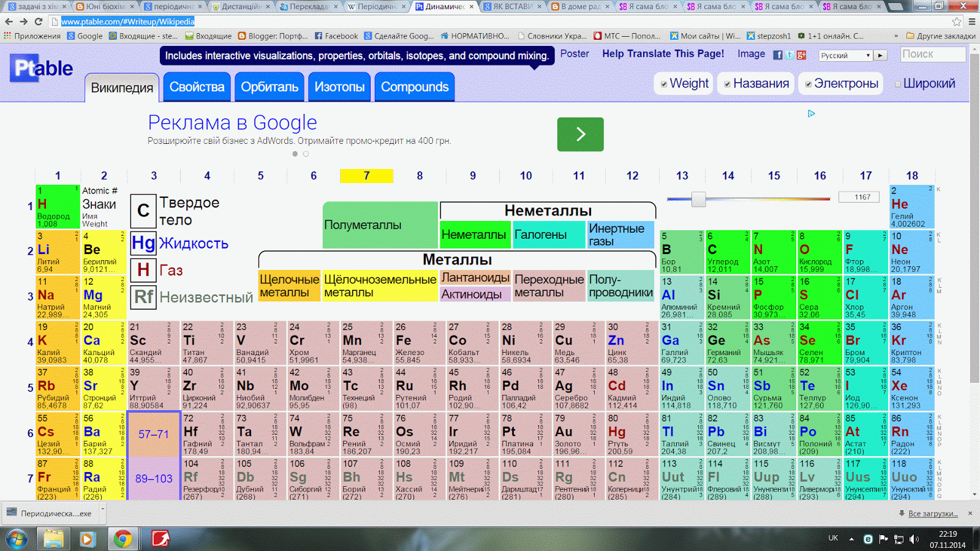Click the unknown state 'Rf' symbol in the legend
This screenshot has height=551, width=980.
143,297
